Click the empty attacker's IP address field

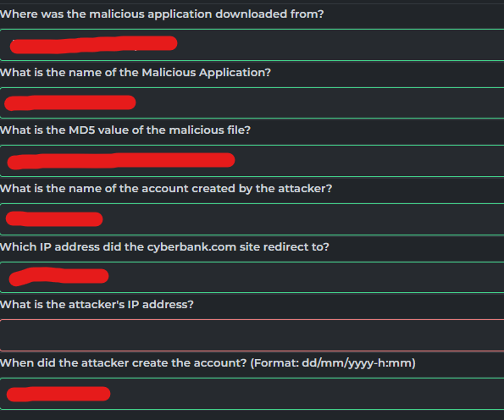tap(252, 335)
